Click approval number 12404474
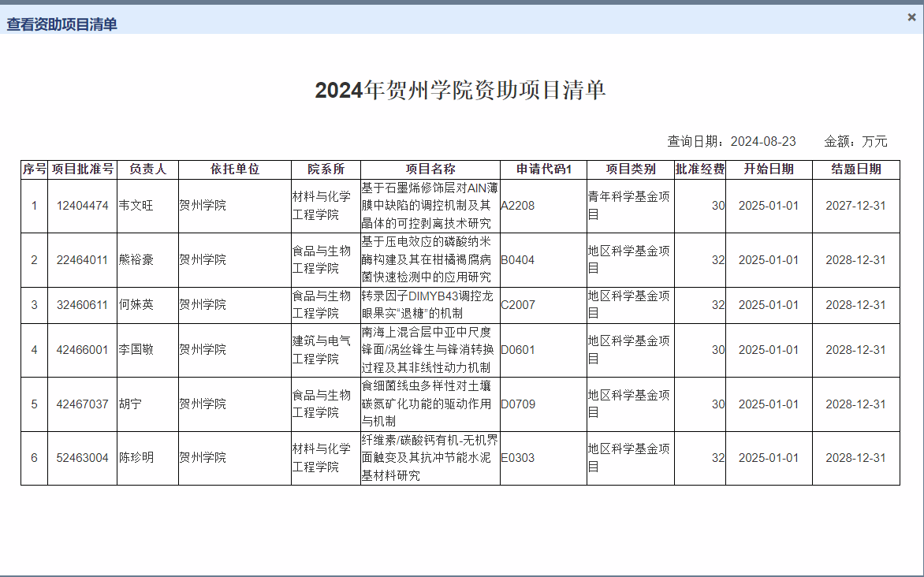This screenshot has height=577, width=924. click(83, 206)
